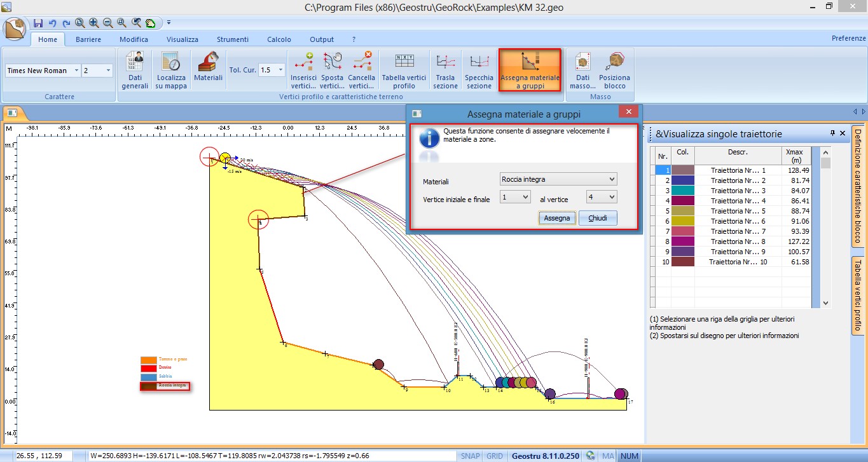The height and width of the screenshot is (462, 868).
Task: Open the Tol. Cur. value dropdown
Action: (x=280, y=71)
